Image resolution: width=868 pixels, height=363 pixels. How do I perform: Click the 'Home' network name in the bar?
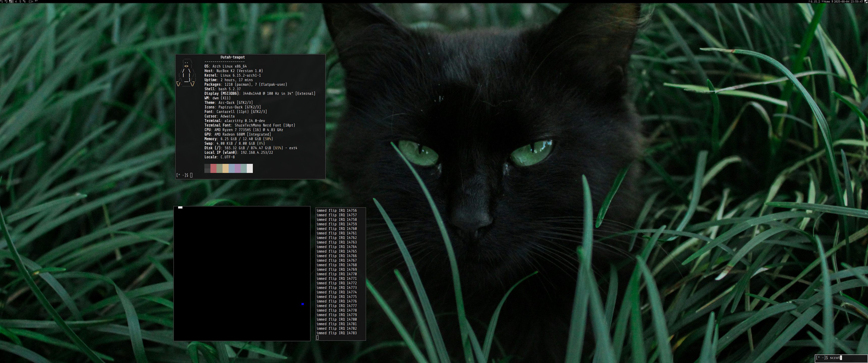coord(827,2)
